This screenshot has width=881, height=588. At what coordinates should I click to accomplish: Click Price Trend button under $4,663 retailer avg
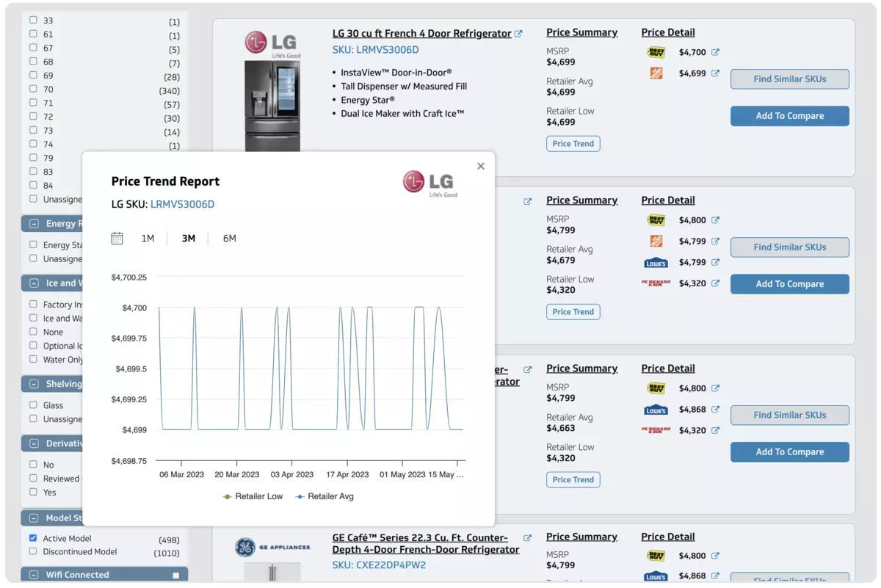573,480
